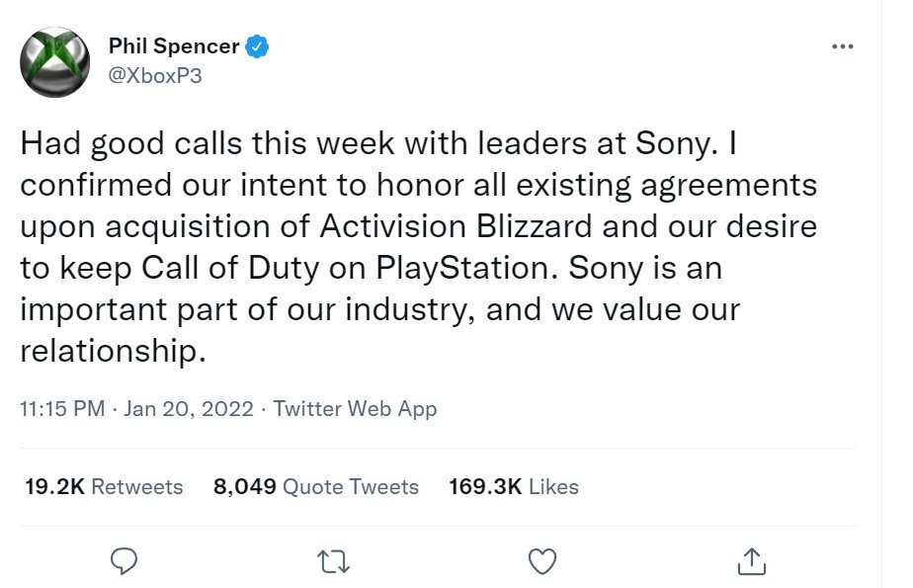Screen dimensions: 913x588
Task: Open the Twitter Web App source link
Action: pyautogui.click(x=355, y=409)
